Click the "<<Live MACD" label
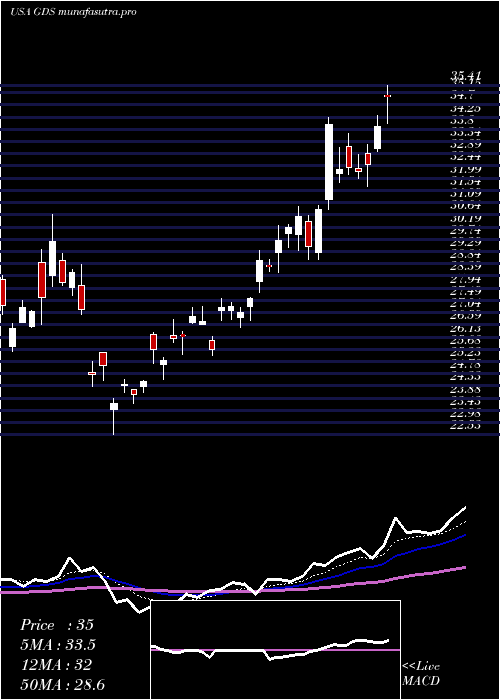Screen dimensions: 500x700 tap(421, 674)
